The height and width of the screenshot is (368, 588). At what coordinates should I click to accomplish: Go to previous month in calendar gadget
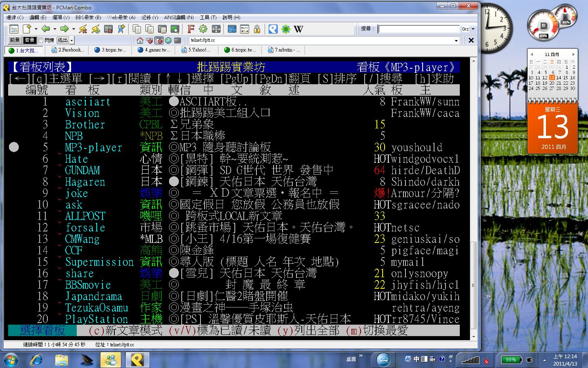pyautogui.click(x=532, y=54)
